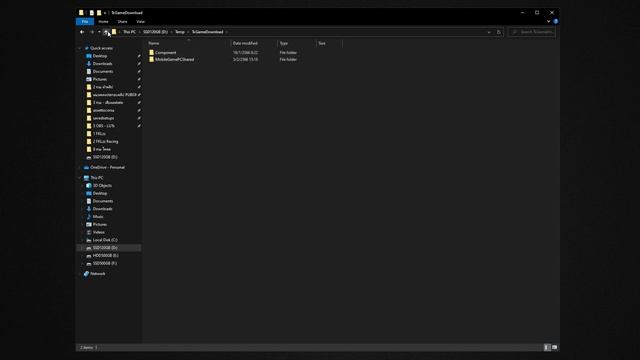Click the Quick access star icon
This screenshot has width=640, height=360.
(87, 48)
